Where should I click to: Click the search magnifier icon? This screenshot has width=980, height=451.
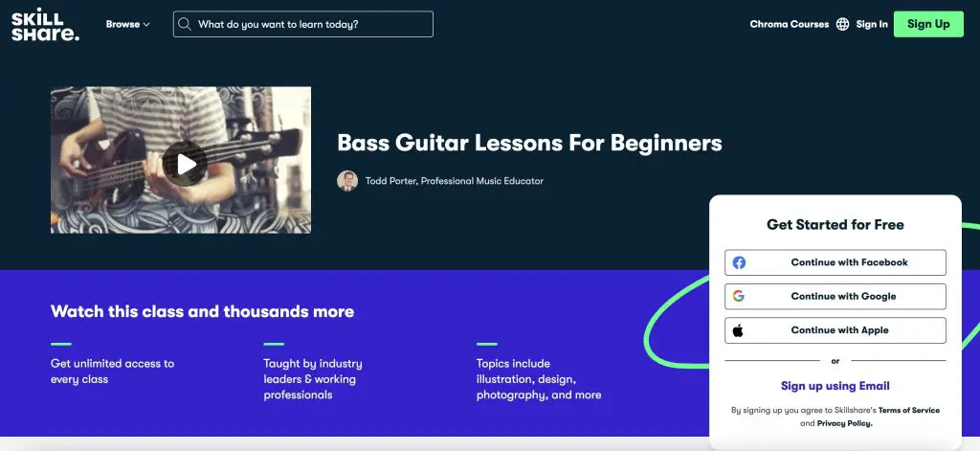pos(185,24)
